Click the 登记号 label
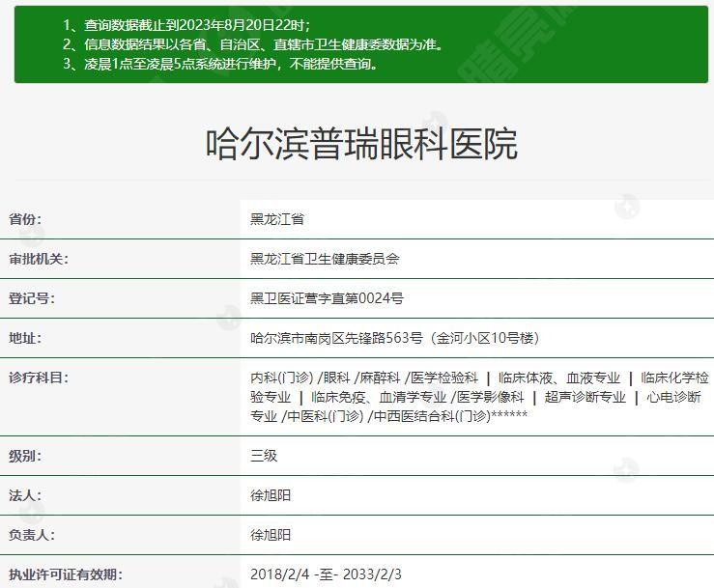Screen dimensions: 714x588 pyautogui.click(x=32, y=298)
